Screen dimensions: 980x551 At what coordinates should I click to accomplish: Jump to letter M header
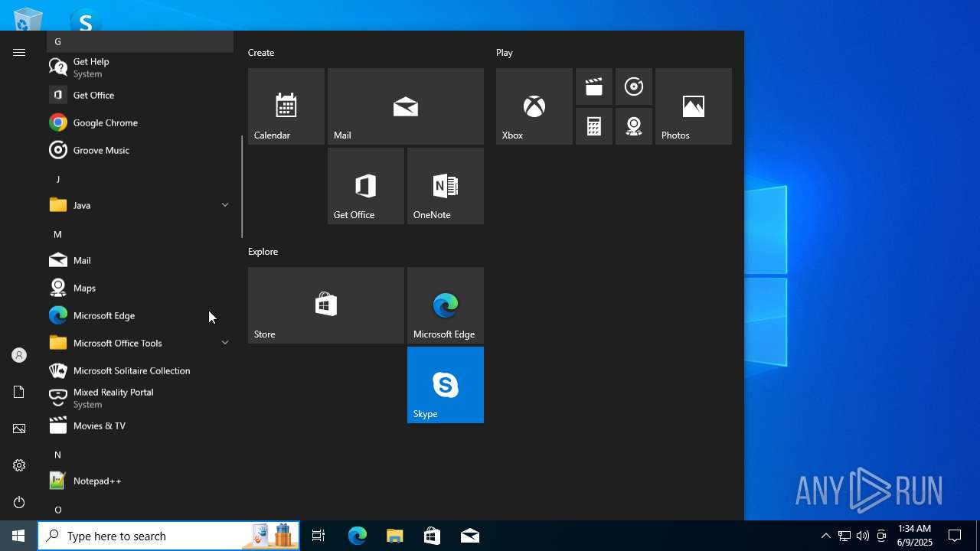[x=140, y=234]
